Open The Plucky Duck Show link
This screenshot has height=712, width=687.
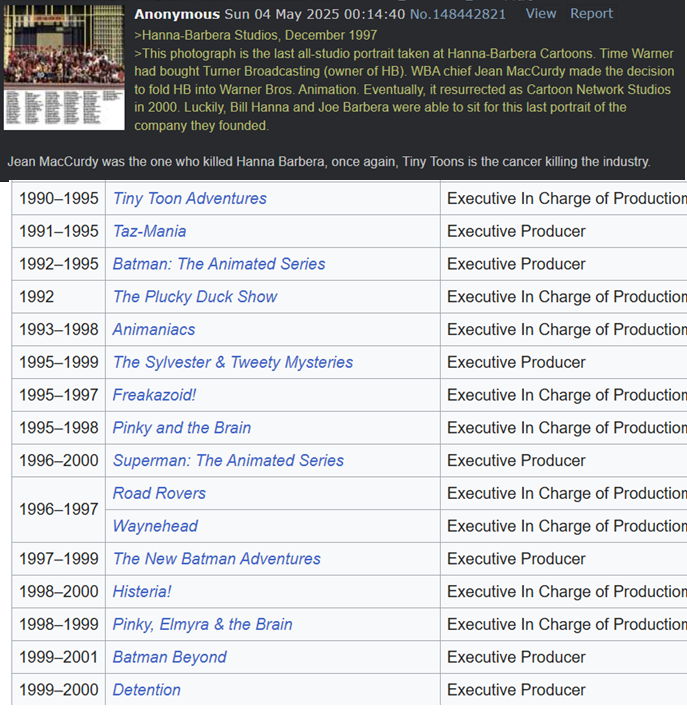click(x=195, y=297)
